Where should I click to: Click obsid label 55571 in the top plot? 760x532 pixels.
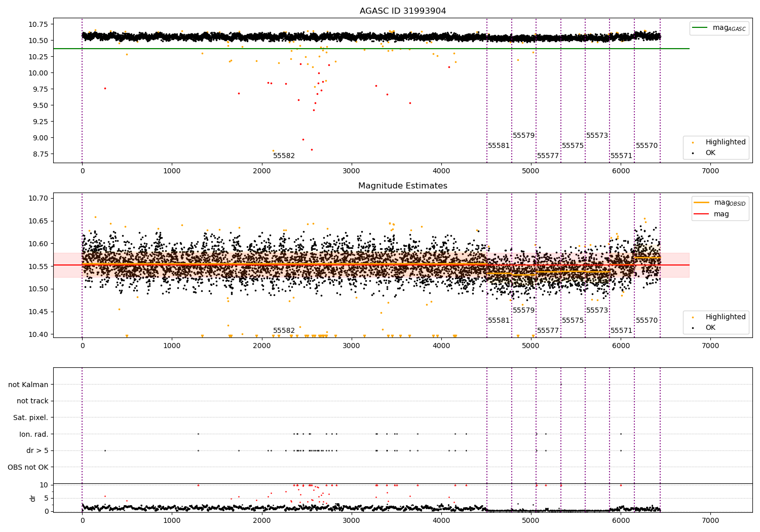pos(622,156)
